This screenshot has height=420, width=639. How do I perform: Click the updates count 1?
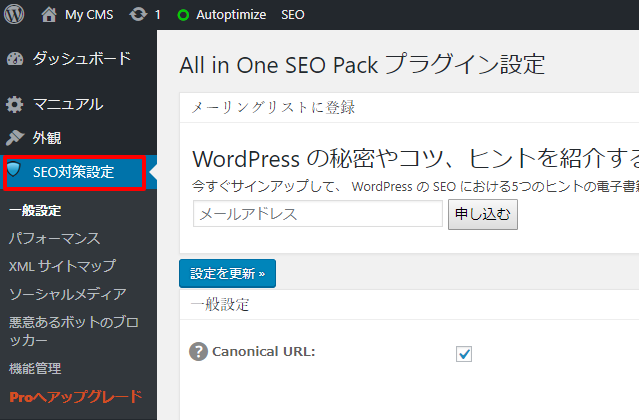(158, 15)
